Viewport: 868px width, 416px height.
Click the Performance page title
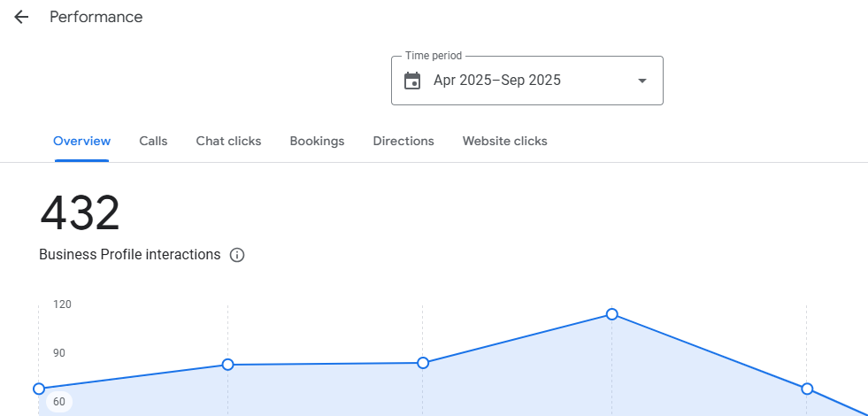(x=96, y=17)
